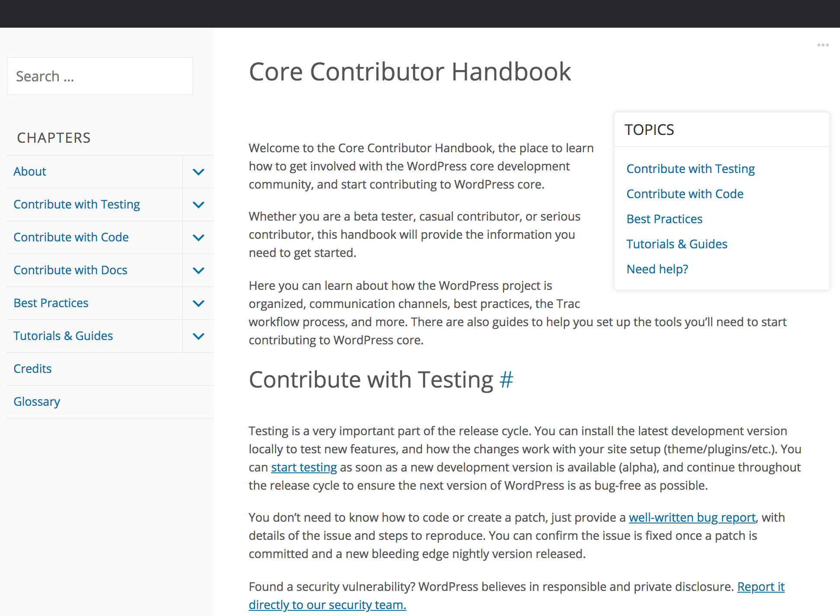Select Tutorials & Guides in Topics box
Viewport: 840px width, 616px height.
pyautogui.click(x=677, y=244)
